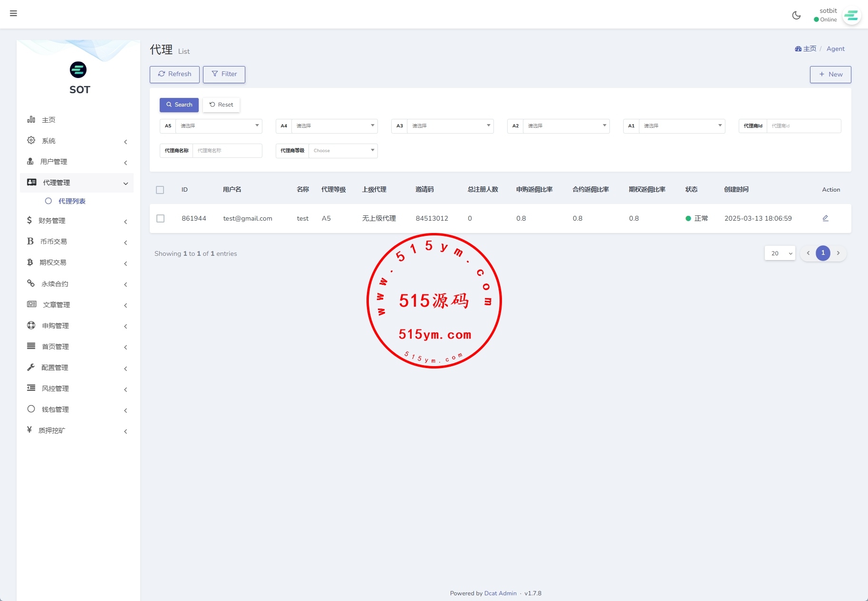Expand the 财务管理 sidebar menu

coord(76,221)
